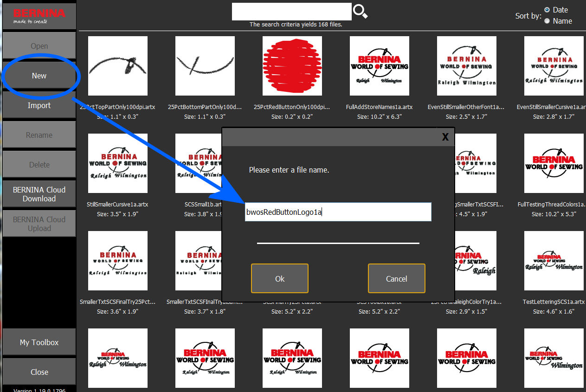Select the EvenStillSmallerOtherFont1a thumbnail
Image resolution: width=586 pixels, height=392 pixels.
tap(467, 66)
